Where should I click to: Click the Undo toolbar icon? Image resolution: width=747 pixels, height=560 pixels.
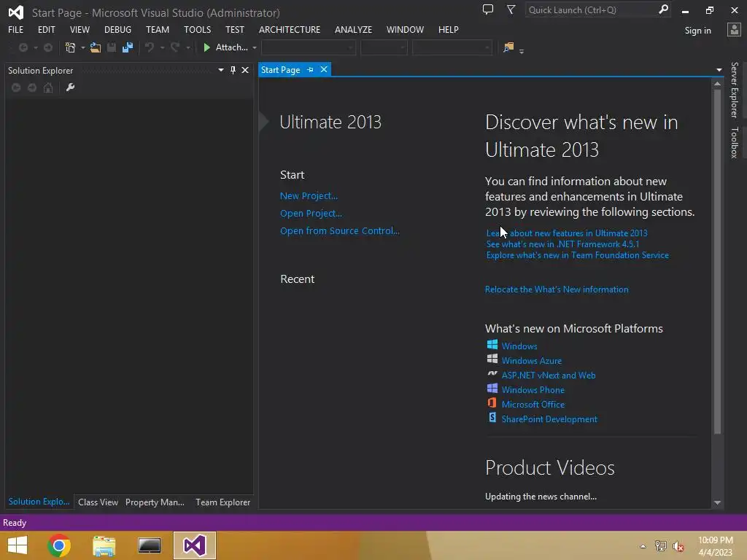pos(150,47)
